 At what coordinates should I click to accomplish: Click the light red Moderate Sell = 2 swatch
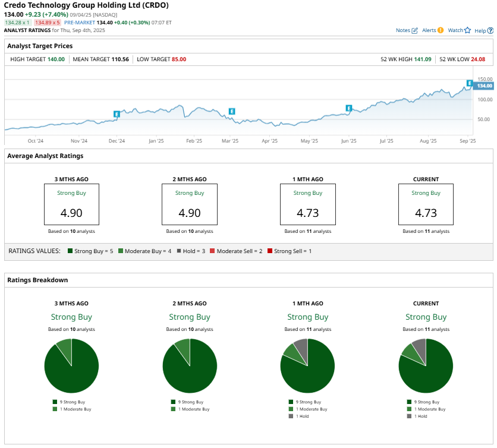click(212, 251)
